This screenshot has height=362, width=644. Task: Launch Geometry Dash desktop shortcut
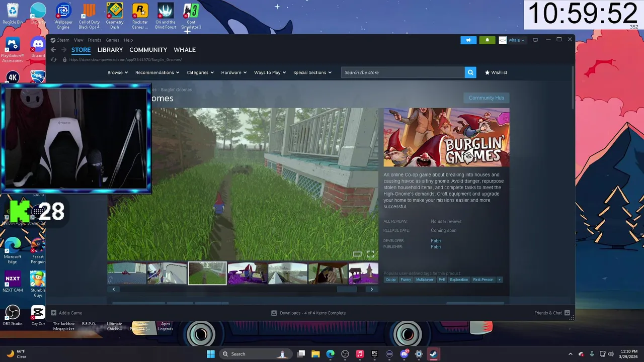tap(115, 16)
